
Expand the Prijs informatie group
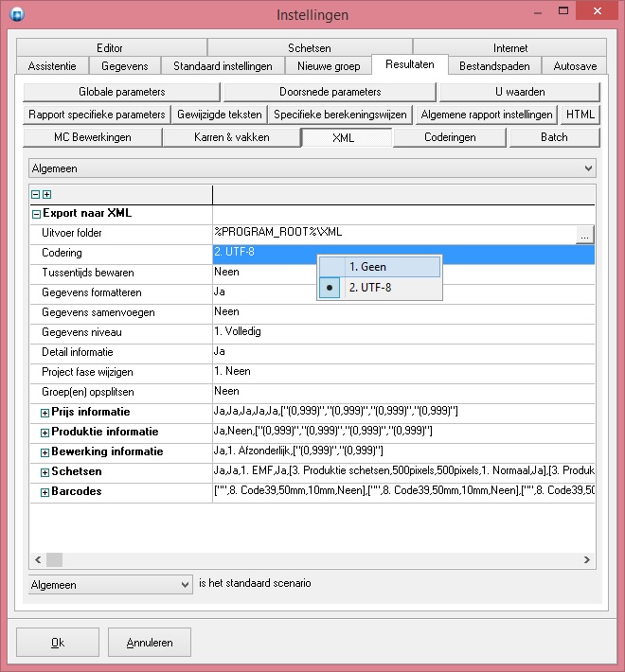click(45, 413)
